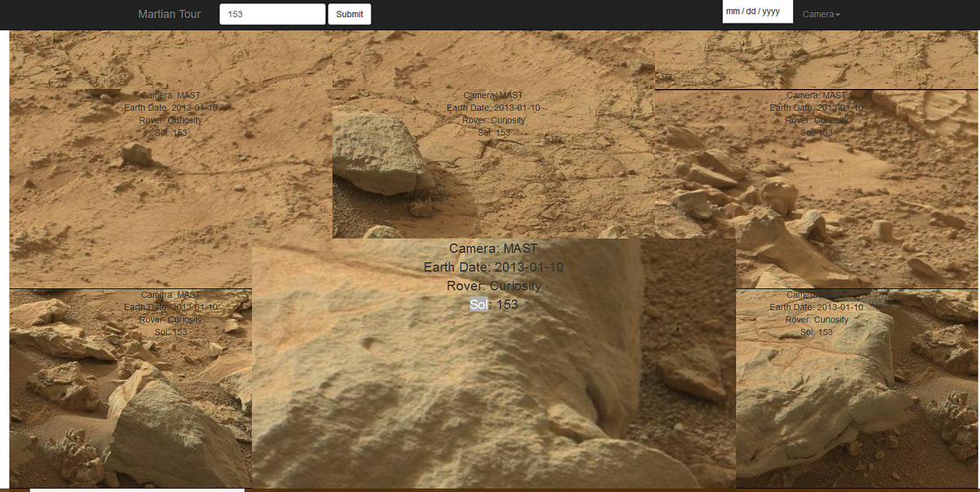
Task: Open the Camera dropdown in the navbar
Action: click(819, 13)
